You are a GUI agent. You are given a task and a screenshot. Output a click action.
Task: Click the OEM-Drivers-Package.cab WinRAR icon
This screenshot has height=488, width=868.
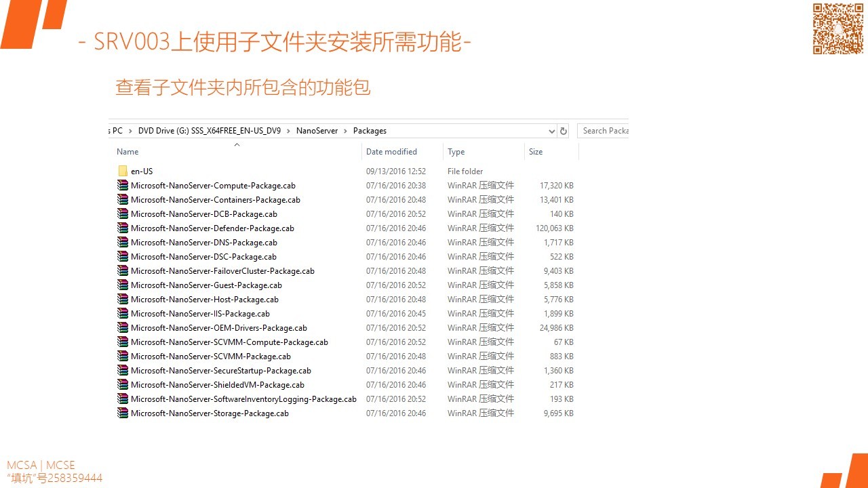click(123, 327)
